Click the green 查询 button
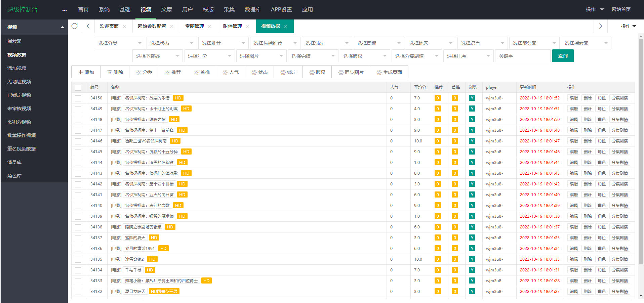This screenshot has height=303, width=644. [x=563, y=56]
